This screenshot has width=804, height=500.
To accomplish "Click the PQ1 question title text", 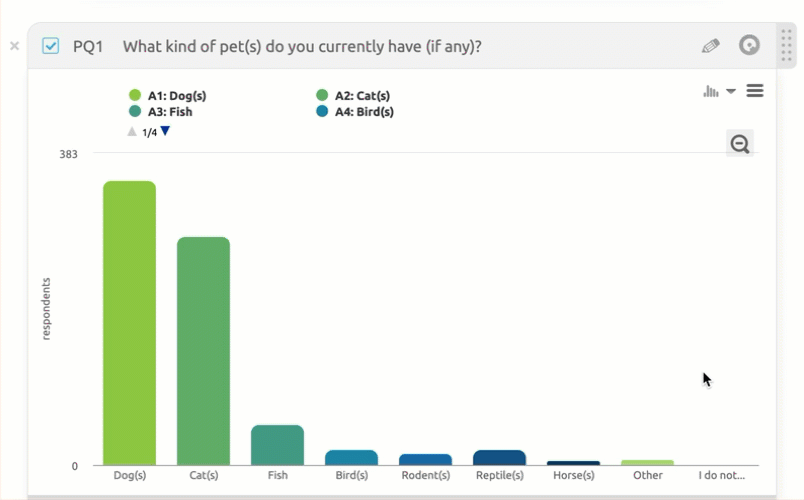I will tap(302, 46).
